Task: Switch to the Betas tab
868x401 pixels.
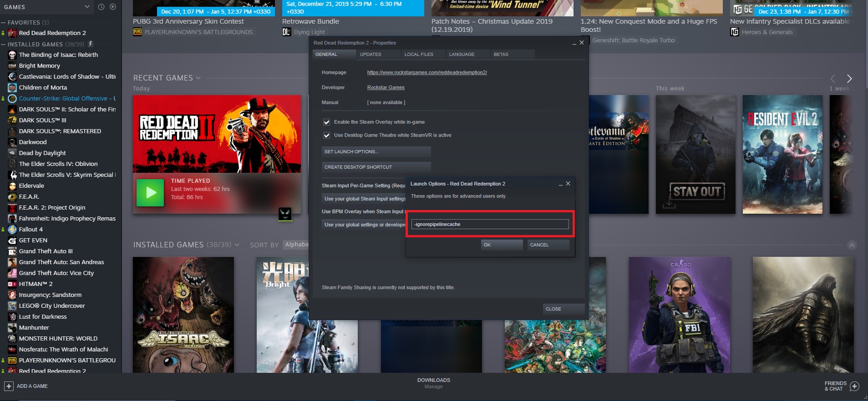Action: 513,54
